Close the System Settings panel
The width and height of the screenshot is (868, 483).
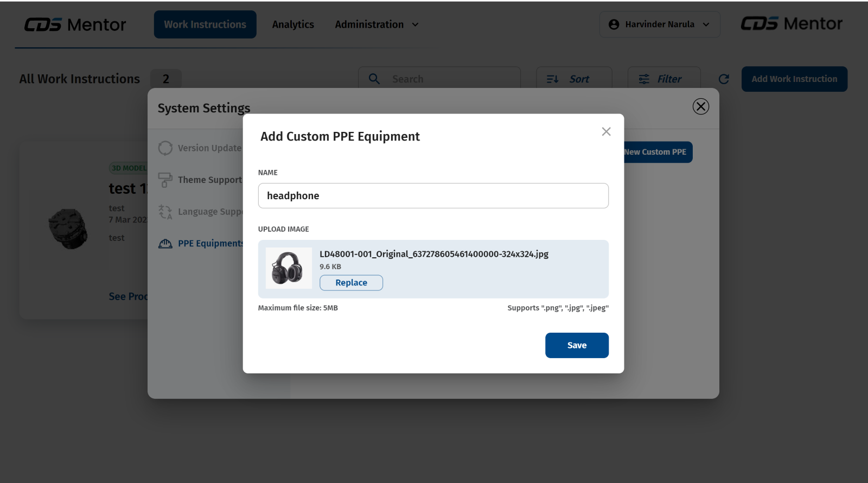pos(700,106)
